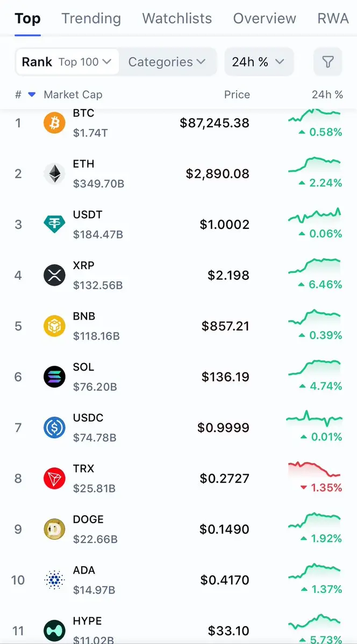Change the 24h % timeframe dropdown
The width and height of the screenshot is (357, 644).
click(258, 62)
